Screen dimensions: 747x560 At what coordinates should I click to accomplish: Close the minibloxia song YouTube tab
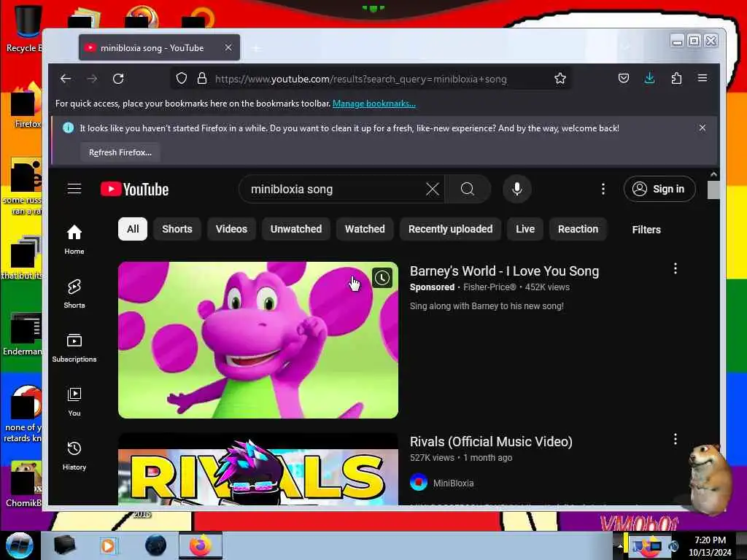tap(228, 47)
